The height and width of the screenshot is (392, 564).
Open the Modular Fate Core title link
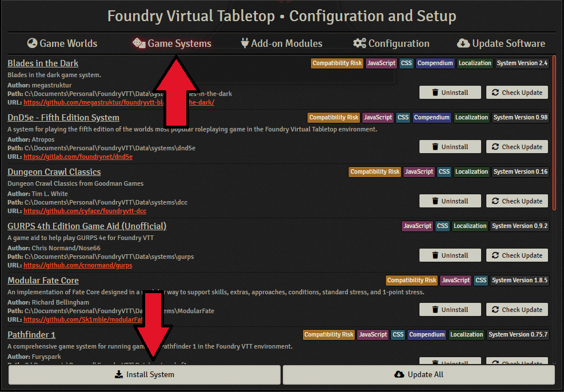43,281
